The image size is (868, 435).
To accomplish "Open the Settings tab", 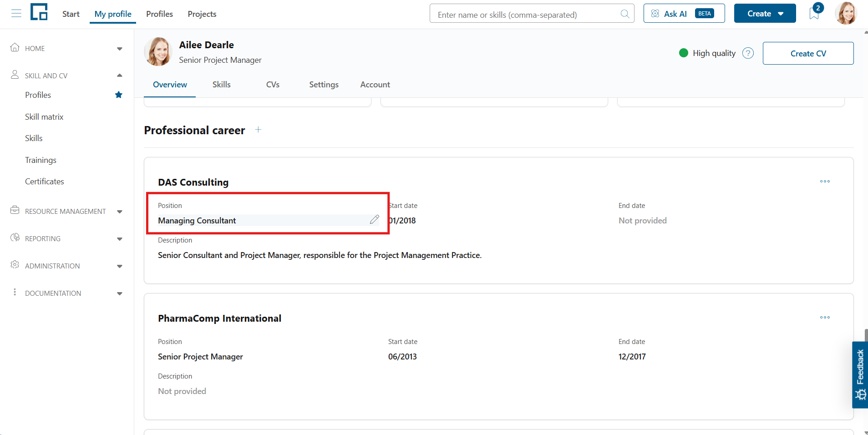I will tap(324, 85).
